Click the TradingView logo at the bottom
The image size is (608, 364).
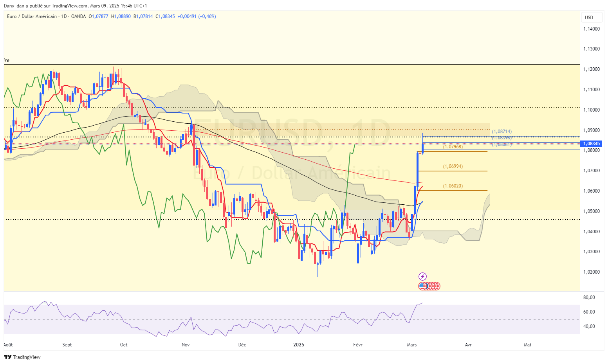[22, 357]
